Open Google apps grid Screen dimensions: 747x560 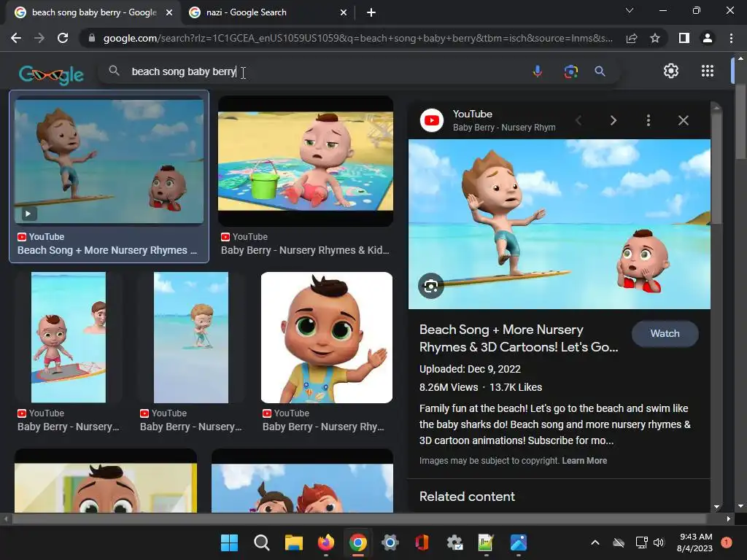click(x=708, y=71)
